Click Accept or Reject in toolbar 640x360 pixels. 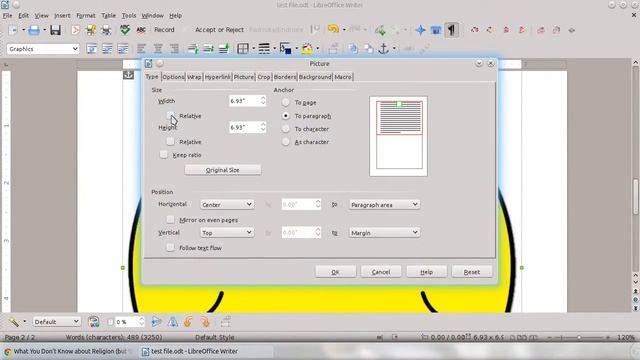pos(219,30)
